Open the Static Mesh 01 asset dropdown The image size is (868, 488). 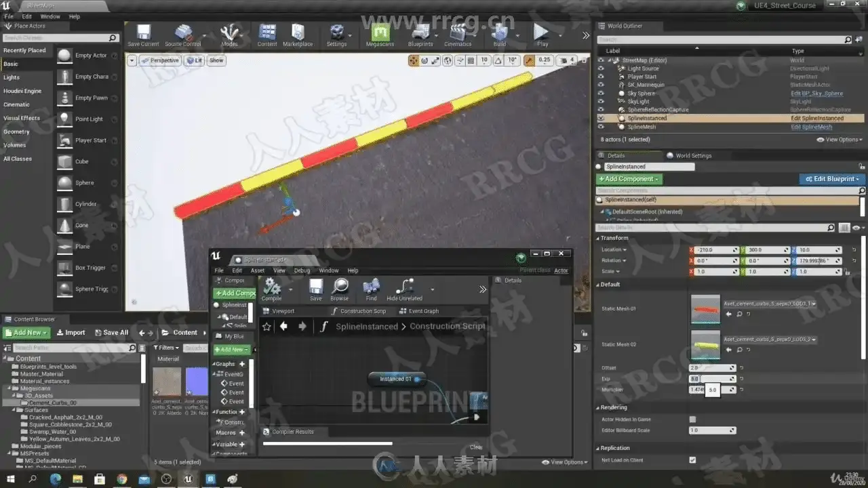[770, 304]
